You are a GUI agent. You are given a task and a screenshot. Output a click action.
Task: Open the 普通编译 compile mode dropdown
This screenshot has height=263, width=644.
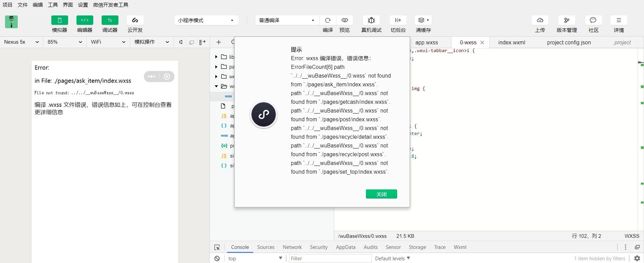(287, 20)
